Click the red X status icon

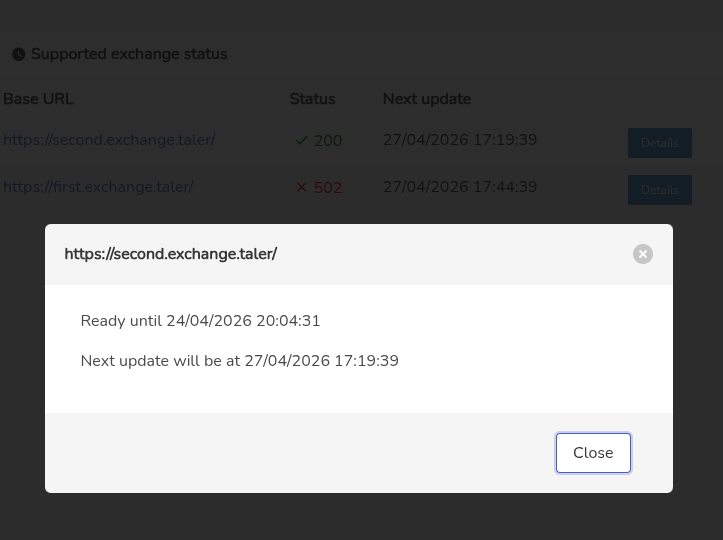pyautogui.click(x=302, y=188)
